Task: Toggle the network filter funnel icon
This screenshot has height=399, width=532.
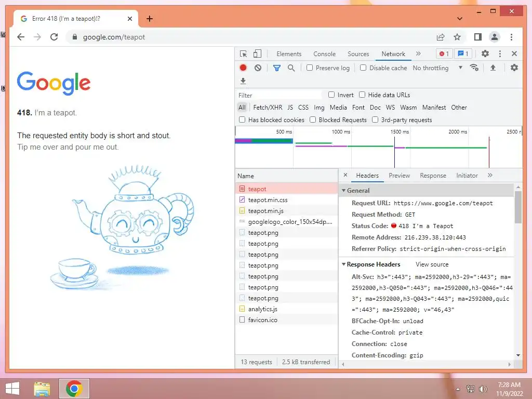Action: tap(277, 68)
